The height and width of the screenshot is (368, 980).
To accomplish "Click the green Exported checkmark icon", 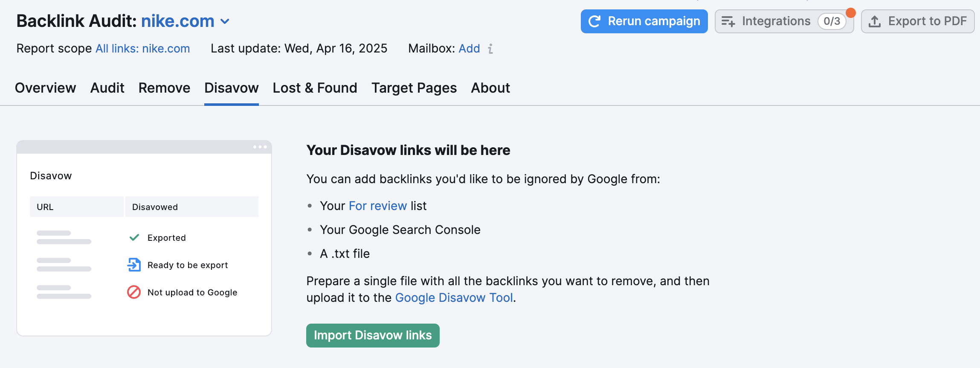I will click(134, 237).
